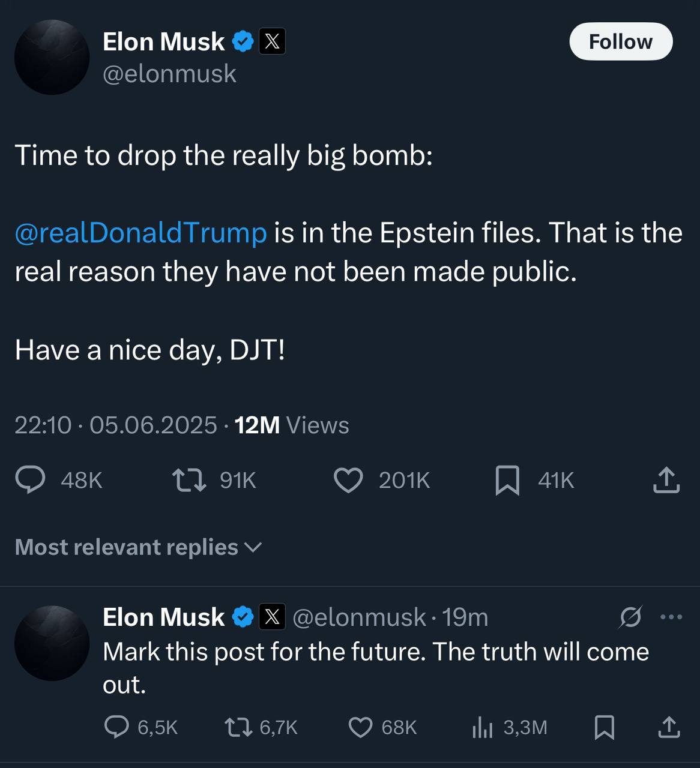View analytics of reply showing 3,3M
The image size is (700, 768).
[x=482, y=727]
